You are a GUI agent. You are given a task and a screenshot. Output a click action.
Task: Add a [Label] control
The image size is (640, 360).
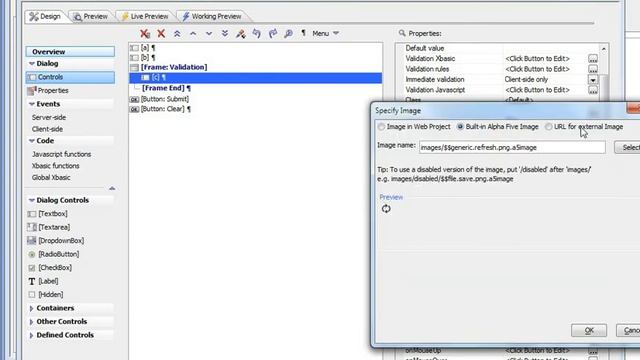[x=43, y=281]
